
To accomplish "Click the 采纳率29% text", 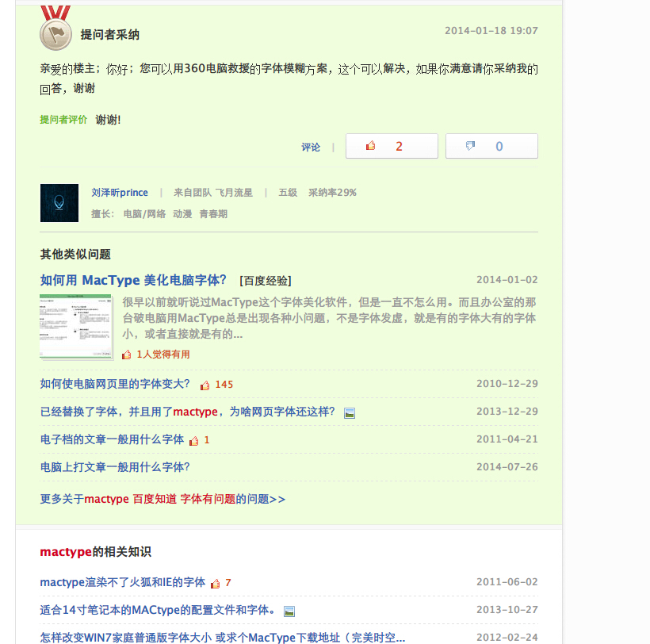I will [x=332, y=193].
